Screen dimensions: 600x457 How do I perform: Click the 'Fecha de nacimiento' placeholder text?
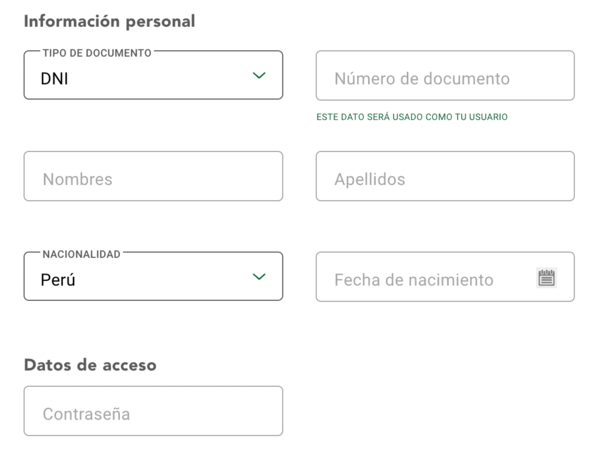[414, 280]
